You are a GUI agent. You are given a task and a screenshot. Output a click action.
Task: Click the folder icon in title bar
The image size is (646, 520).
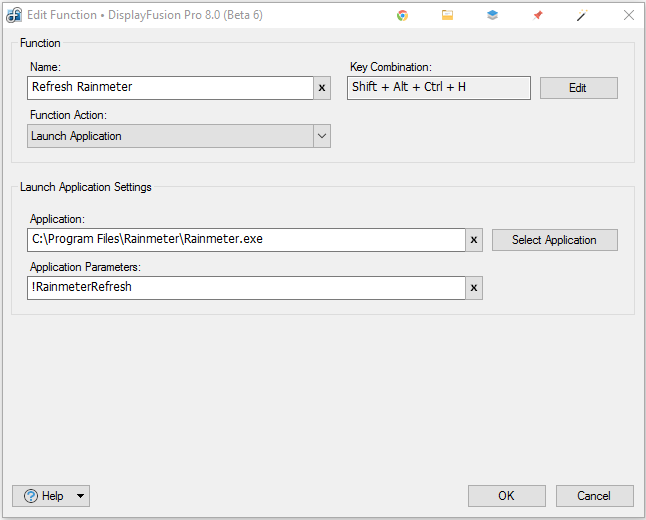(447, 15)
